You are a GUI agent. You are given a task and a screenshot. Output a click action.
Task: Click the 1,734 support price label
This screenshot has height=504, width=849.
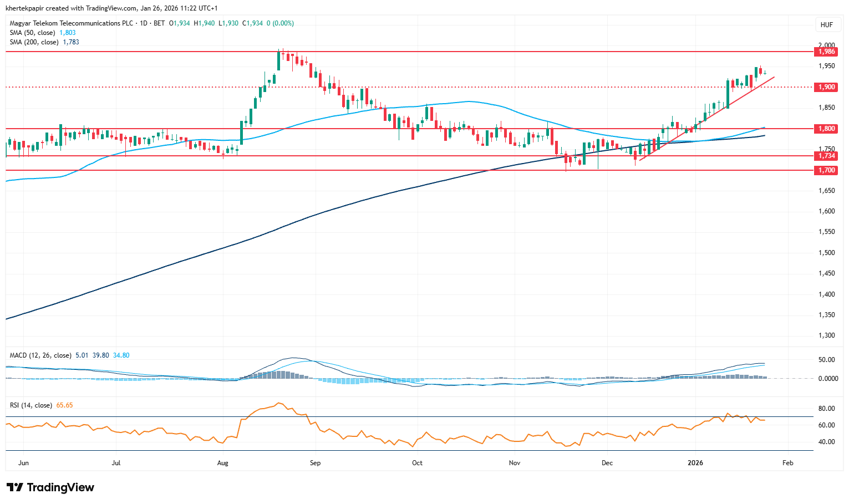826,156
